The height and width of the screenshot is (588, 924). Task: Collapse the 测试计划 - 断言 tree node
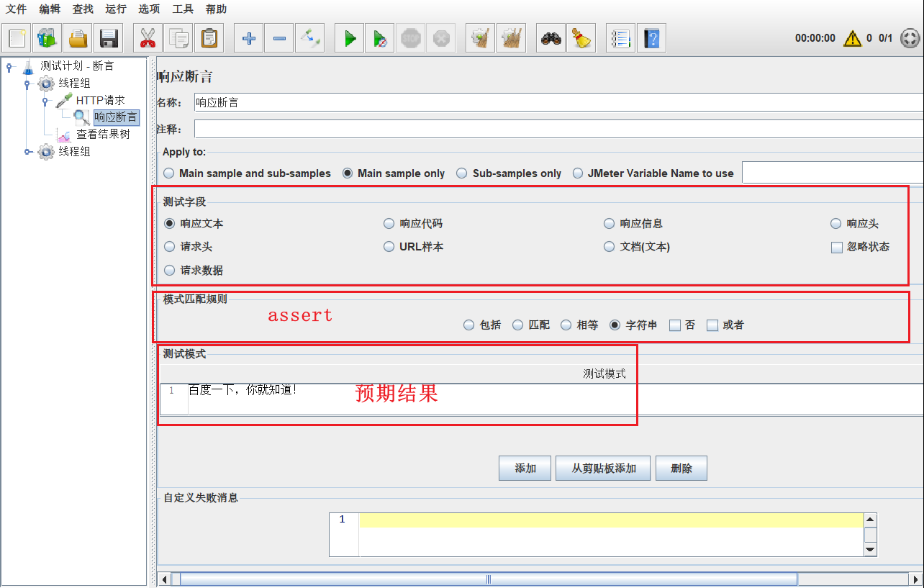[9, 67]
